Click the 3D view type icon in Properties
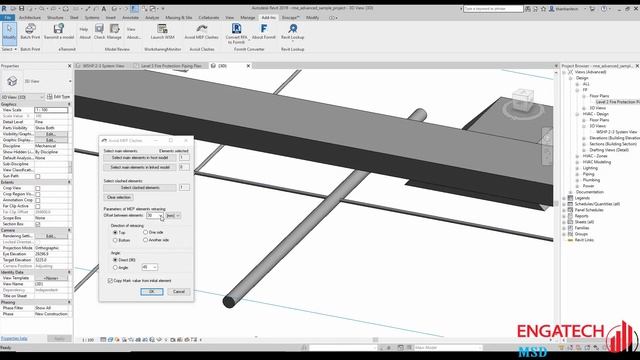The width and height of the screenshot is (640, 360). point(12,81)
